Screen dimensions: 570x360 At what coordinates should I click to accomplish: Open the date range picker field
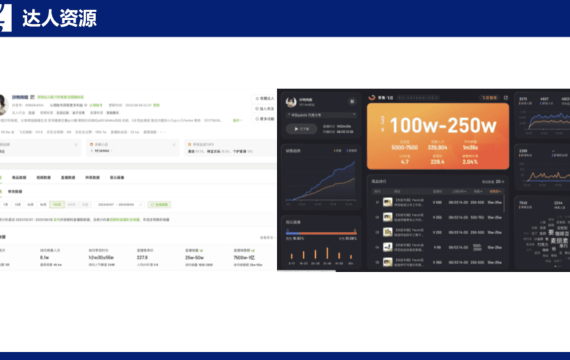tap(119, 205)
